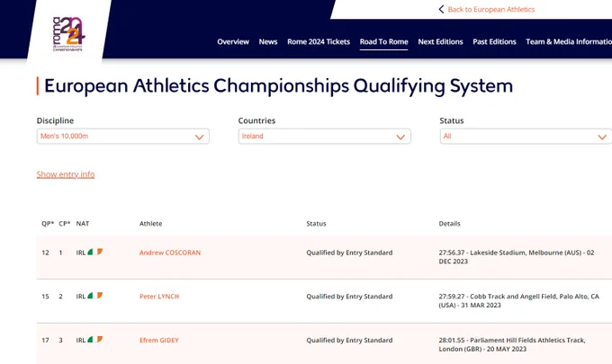Viewport: 612px width, 364px height.
Task: Click the NAT column header
Action: (83, 224)
